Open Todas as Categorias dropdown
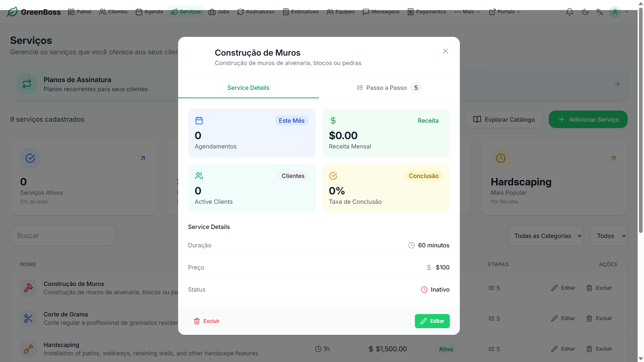The image size is (644, 362). [x=545, y=236]
